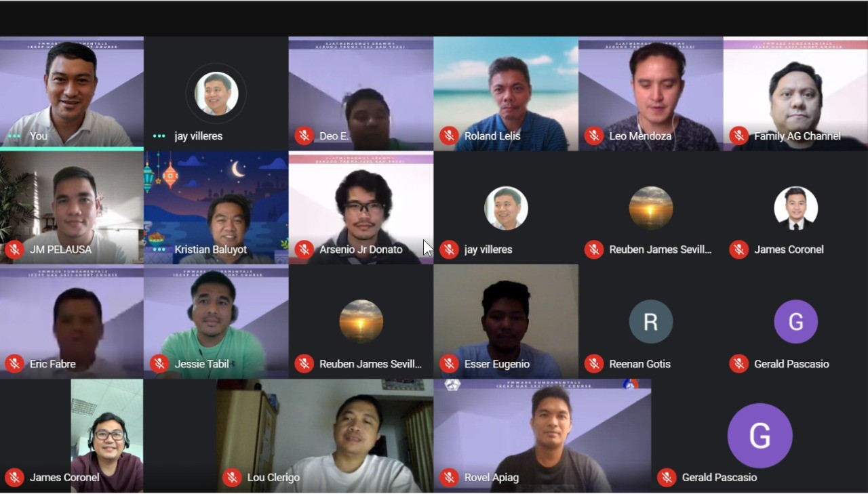Click jay villeres' circular profile avatar in top row

(216, 94)
